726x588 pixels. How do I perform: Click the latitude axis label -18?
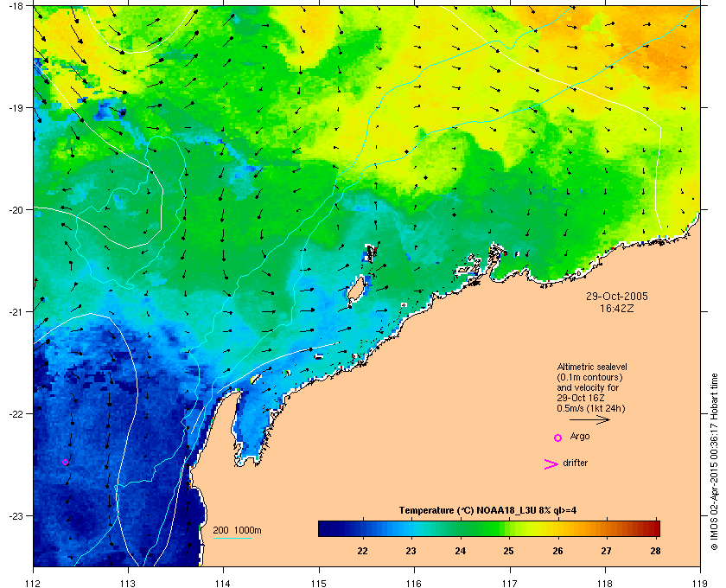[16, 5]
